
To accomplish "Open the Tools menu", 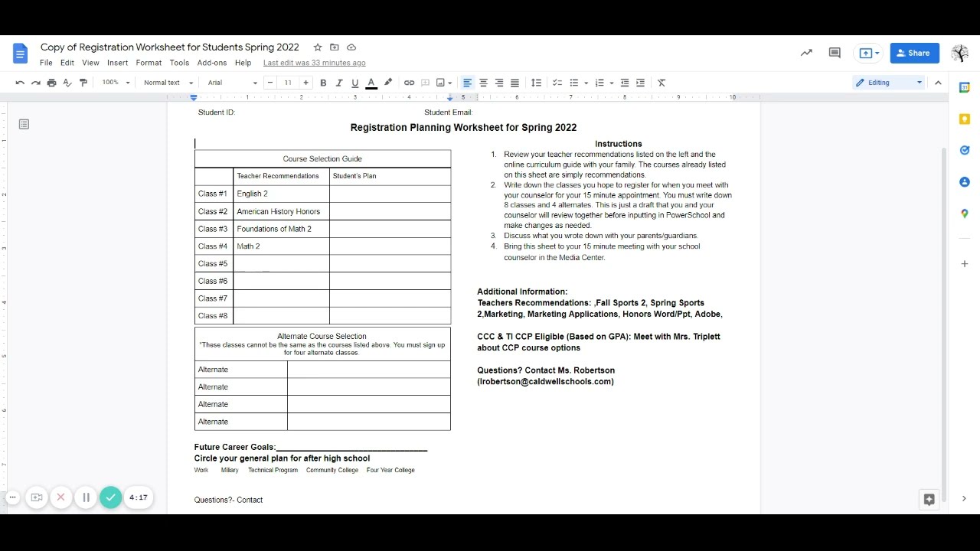I will 179,63.
